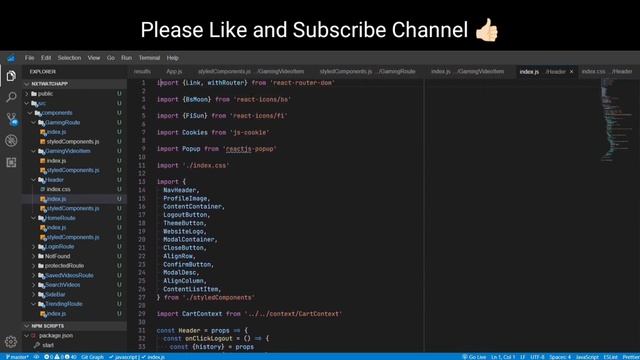Open index.css in Header folder
Screen dimensions: 640x360
tap(74, 189)
